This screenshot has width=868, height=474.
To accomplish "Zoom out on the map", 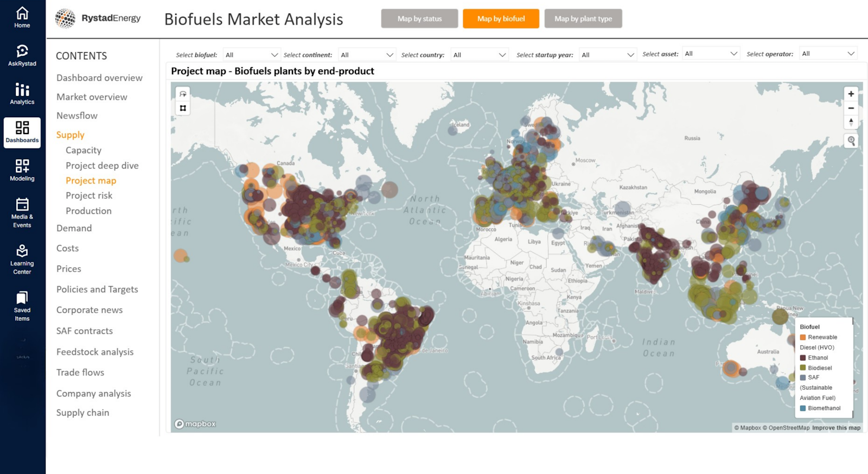I will [851, 108].
